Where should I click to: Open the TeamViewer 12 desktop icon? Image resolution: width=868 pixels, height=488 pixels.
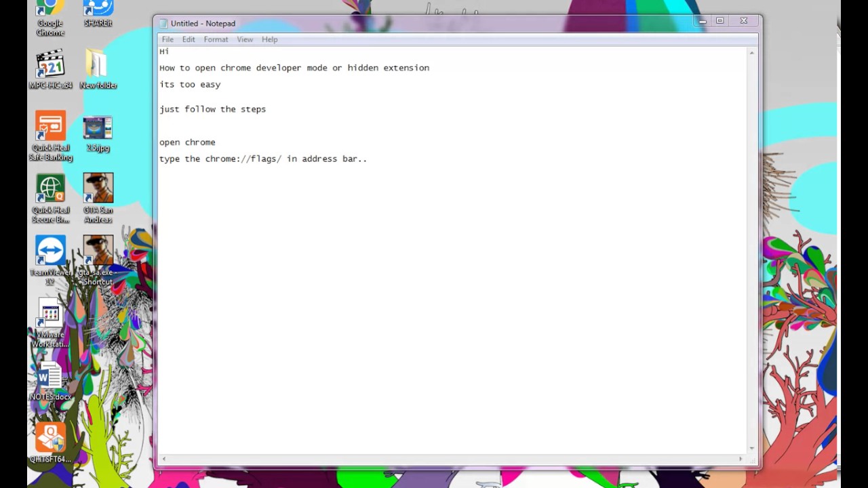point(50,261)
